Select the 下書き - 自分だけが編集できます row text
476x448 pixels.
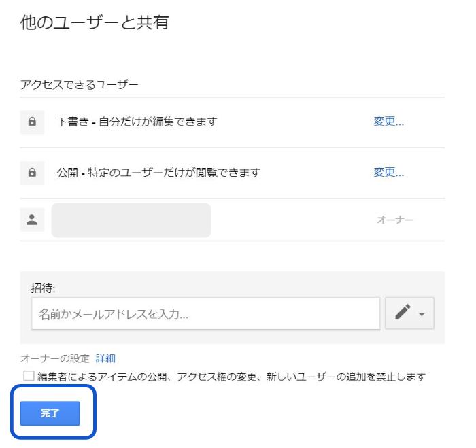pos(137,122)
